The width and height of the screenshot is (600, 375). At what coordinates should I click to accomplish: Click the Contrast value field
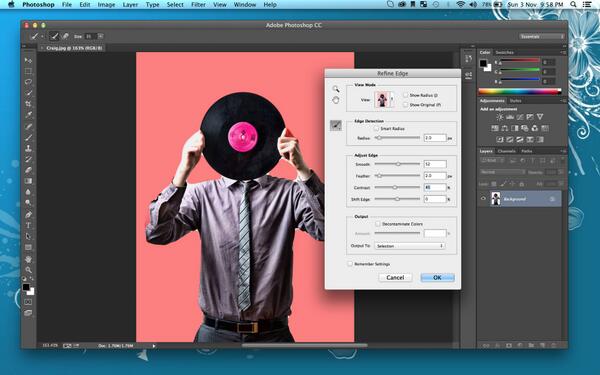[435, 188]
